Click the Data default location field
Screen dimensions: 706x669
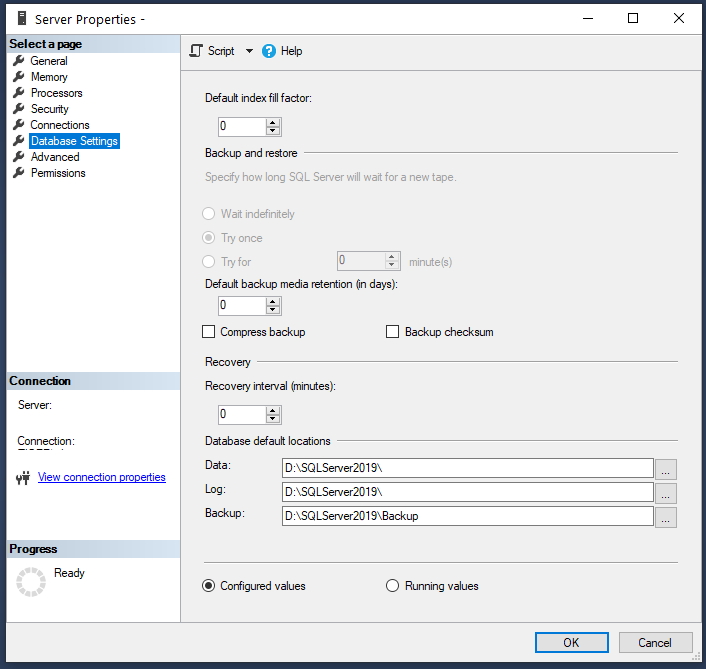[x=468, y=468]
